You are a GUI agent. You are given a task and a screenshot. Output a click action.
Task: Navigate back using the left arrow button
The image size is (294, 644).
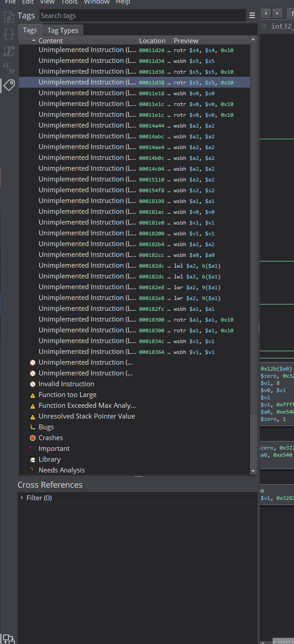pyautogui.click(x=265, y=13)
